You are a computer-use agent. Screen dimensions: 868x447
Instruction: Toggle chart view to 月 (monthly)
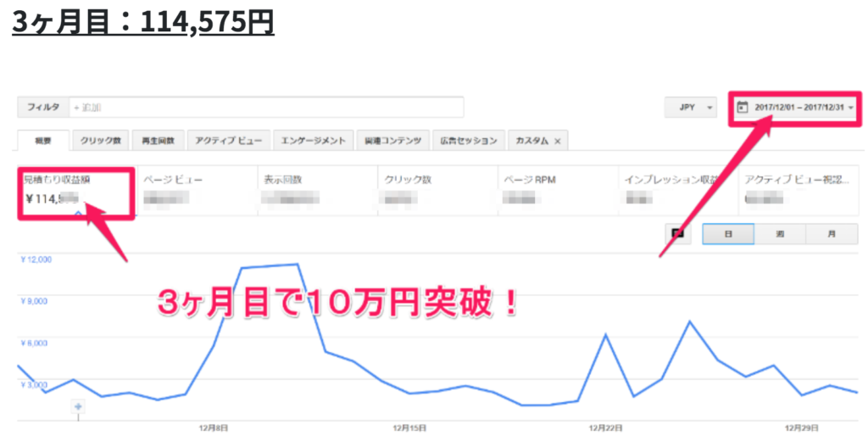[x=830, y=235]
